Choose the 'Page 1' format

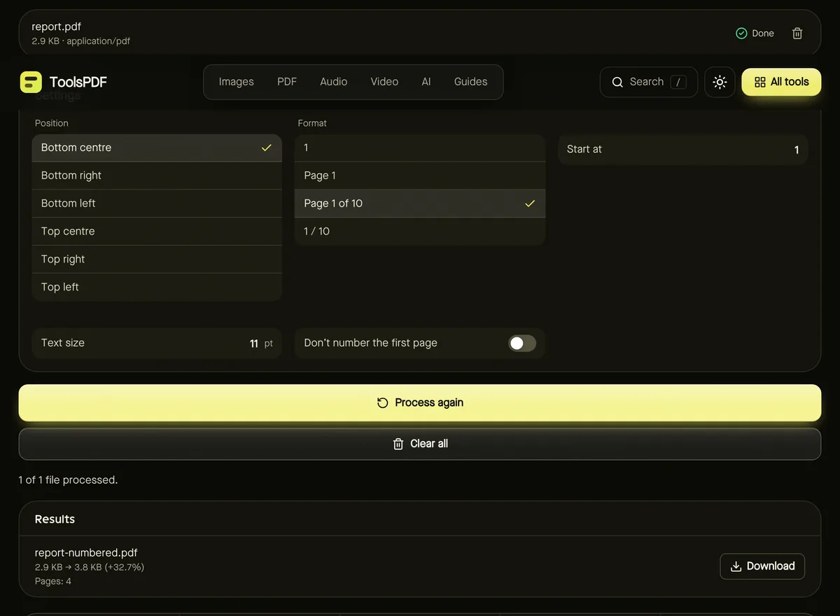pos(420,176)
